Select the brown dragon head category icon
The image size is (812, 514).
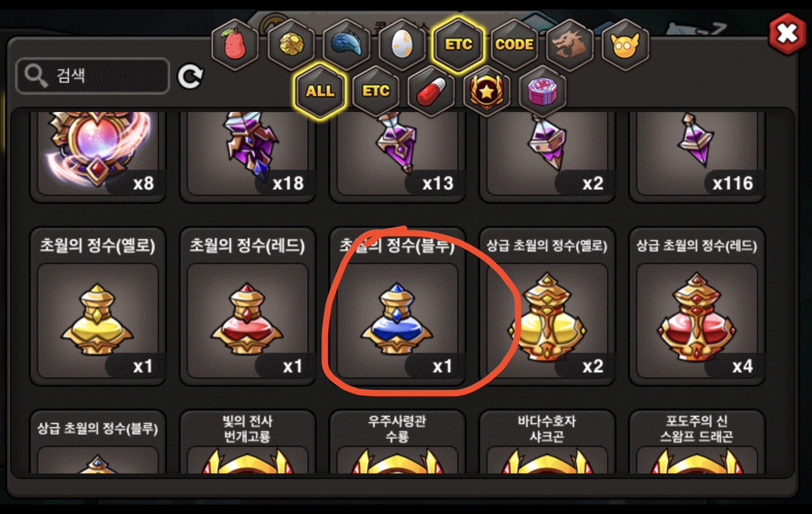tap(570, 45)
